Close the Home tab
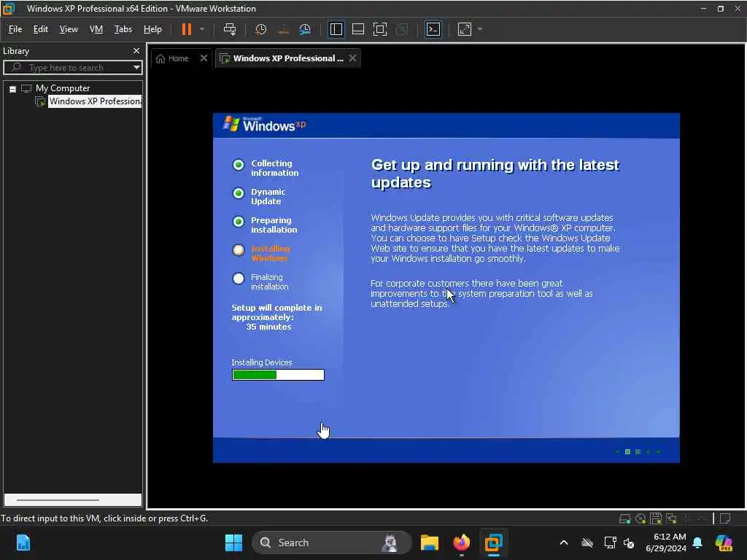 [x=204, y=58]
